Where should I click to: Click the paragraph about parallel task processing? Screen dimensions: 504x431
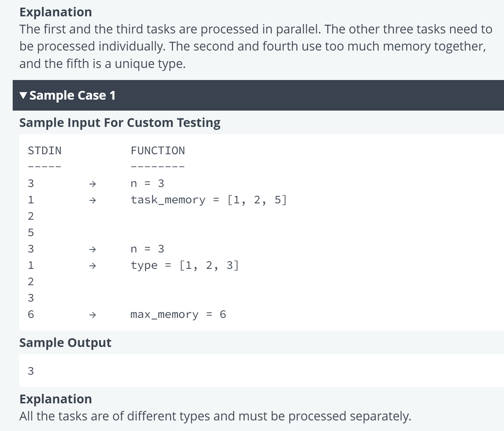click(x=256, y=46)
